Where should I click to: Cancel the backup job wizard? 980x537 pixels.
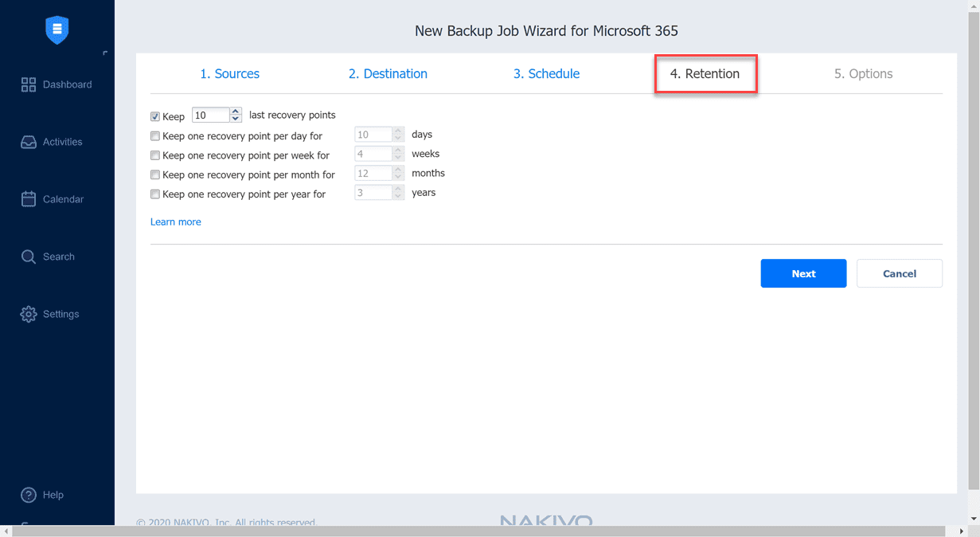(899, 273)
